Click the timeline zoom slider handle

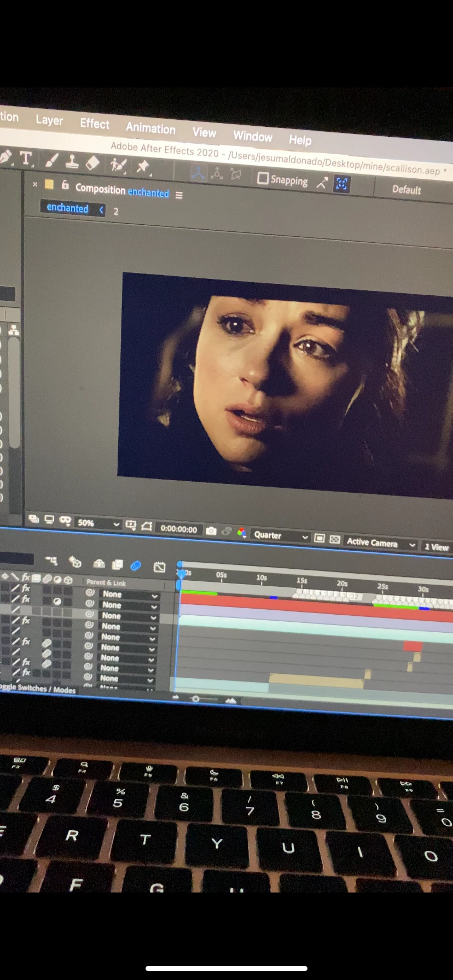tap(195, 699)
